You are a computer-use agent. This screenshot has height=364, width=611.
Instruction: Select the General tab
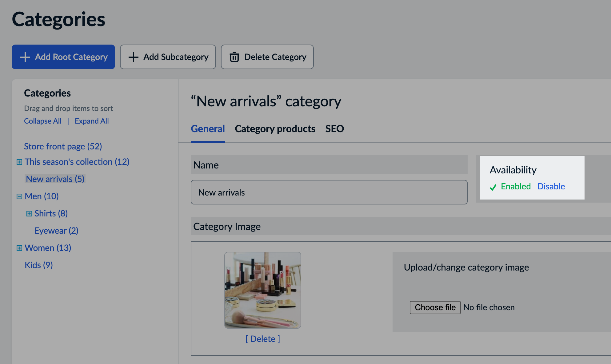click(208, 129)
